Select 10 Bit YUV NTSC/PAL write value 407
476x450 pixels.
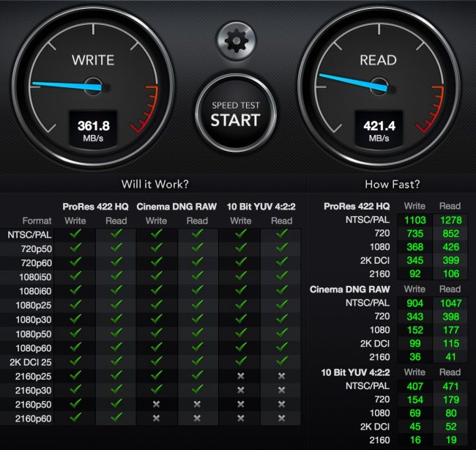click(x=415, y=386)
